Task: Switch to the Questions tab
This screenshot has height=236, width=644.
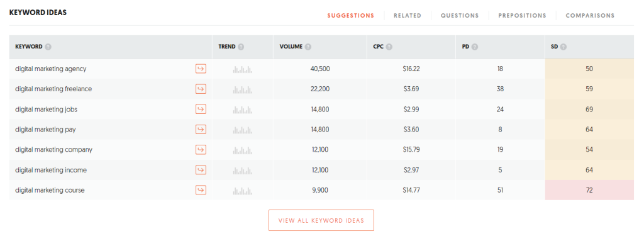Action: (x=460, y=16)
